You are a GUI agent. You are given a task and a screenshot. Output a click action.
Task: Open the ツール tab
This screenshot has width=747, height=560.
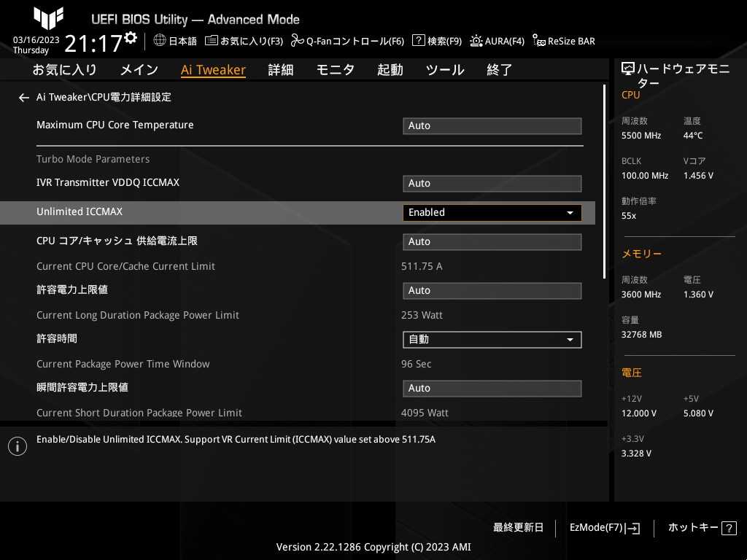coord(444,70)
